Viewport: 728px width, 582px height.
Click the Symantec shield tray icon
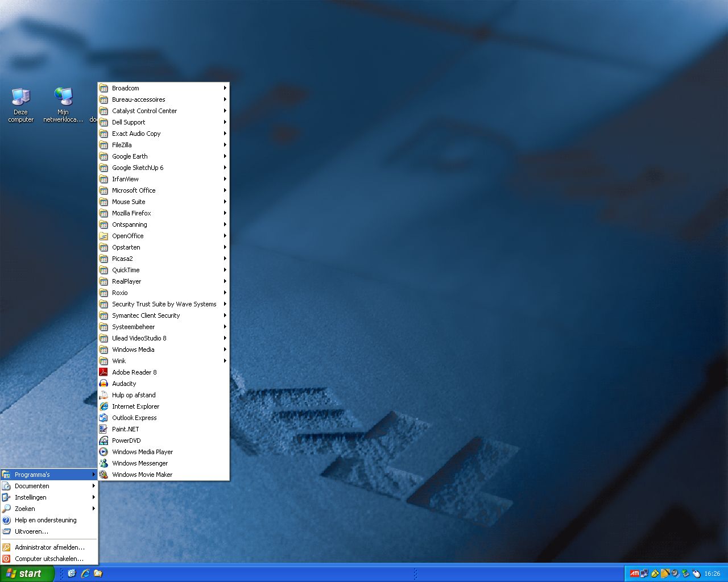(665, 573)
